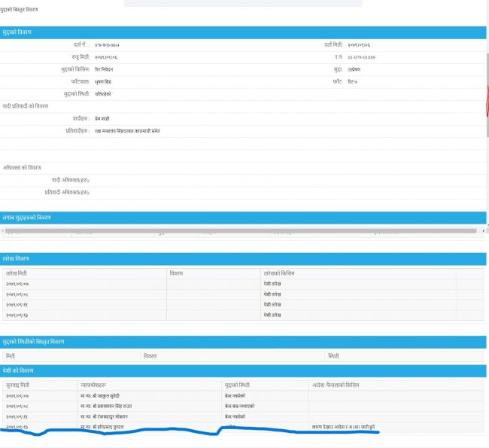This screenshot has width=489, height=448.
Task: Click the आदेश /फैसलाको किसिम column header
Action: (x=336, y=385)
